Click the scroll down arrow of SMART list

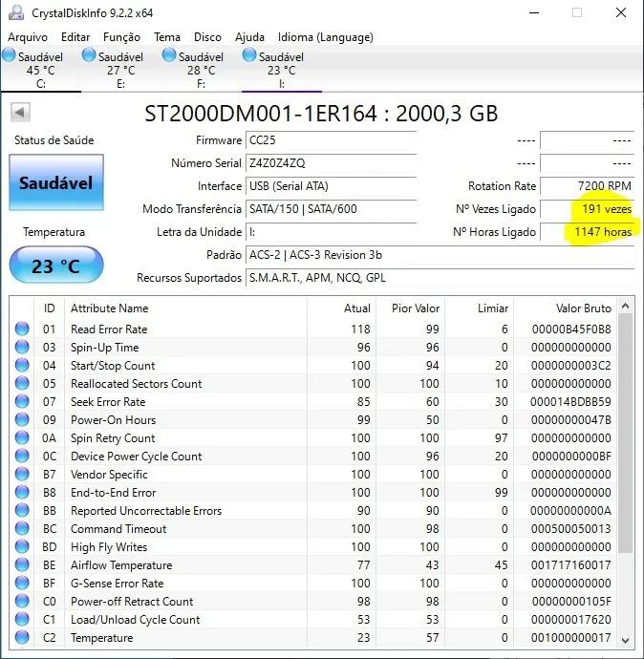625,641
